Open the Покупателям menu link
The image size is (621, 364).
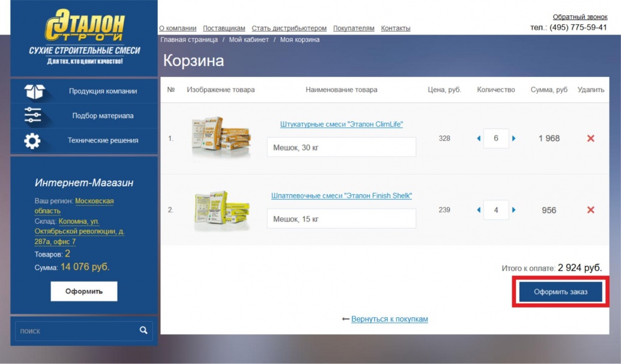pos(354,28)
